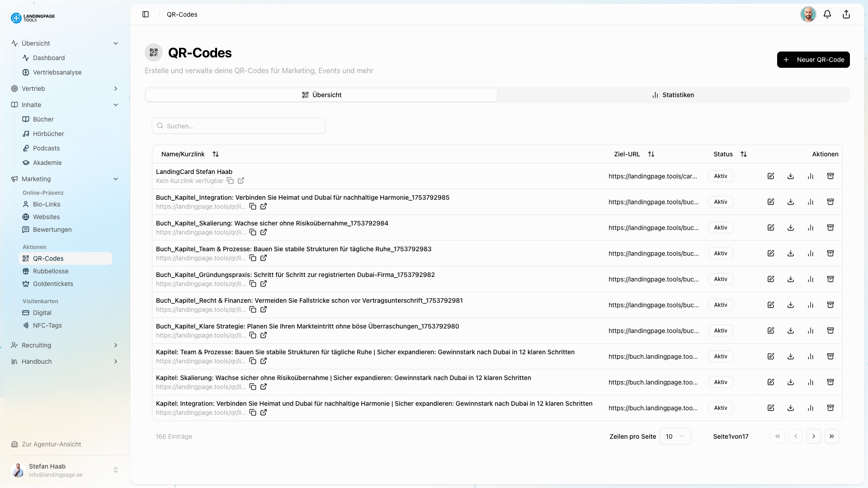This screenshot has height=488, width=868.
Task: Collapse the sidebar panel
Action: (x=146, y=14)
